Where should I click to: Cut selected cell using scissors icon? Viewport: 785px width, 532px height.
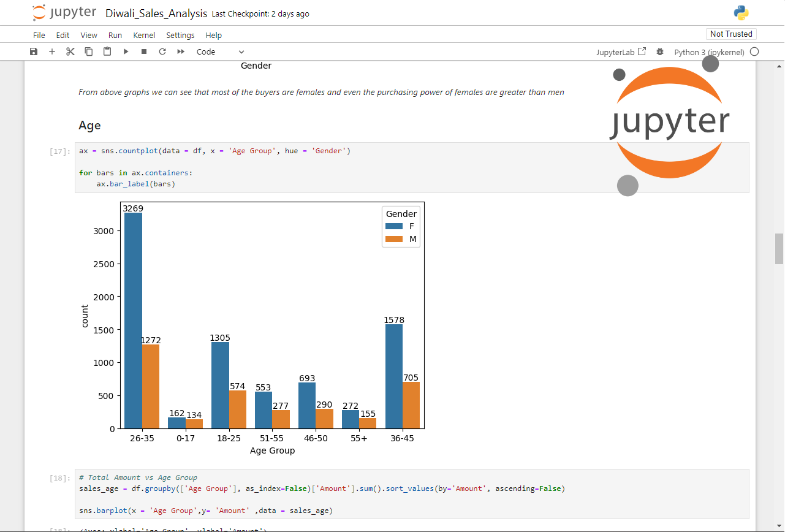(x=70, y=52)
